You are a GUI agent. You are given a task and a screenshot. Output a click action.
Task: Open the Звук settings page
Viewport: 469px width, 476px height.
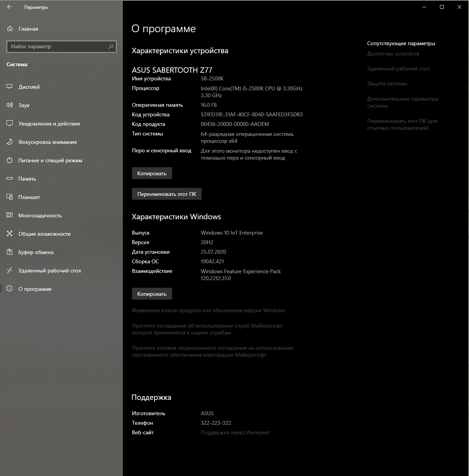(x=61, y=105)
